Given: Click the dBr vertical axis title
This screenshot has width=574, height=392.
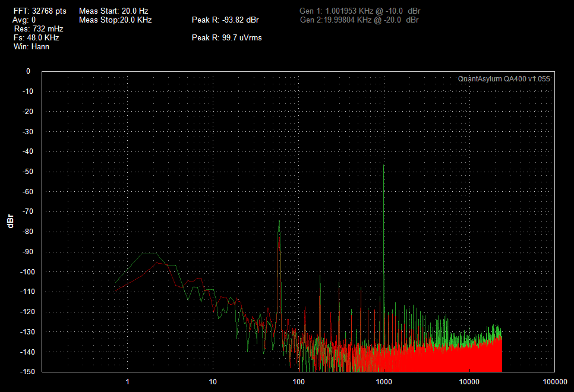Looking at the screenshot, I should click(x=10, y=221).
